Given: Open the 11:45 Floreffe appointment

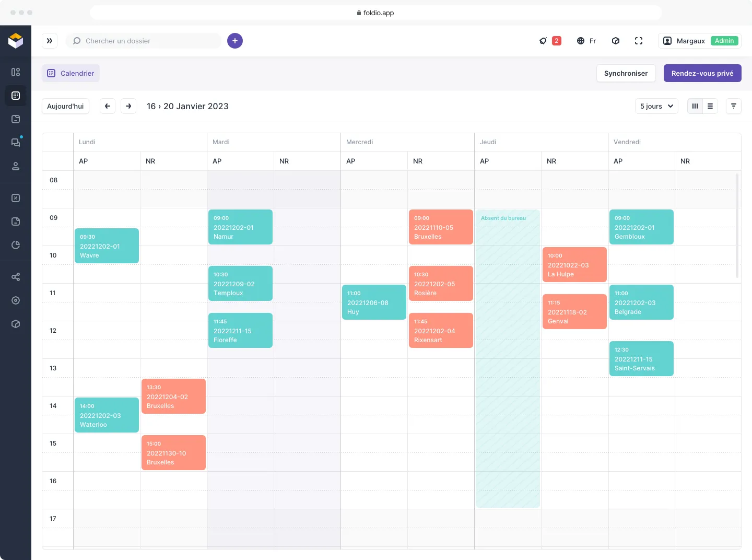Looking at the screenshot, I should point(240,330).
